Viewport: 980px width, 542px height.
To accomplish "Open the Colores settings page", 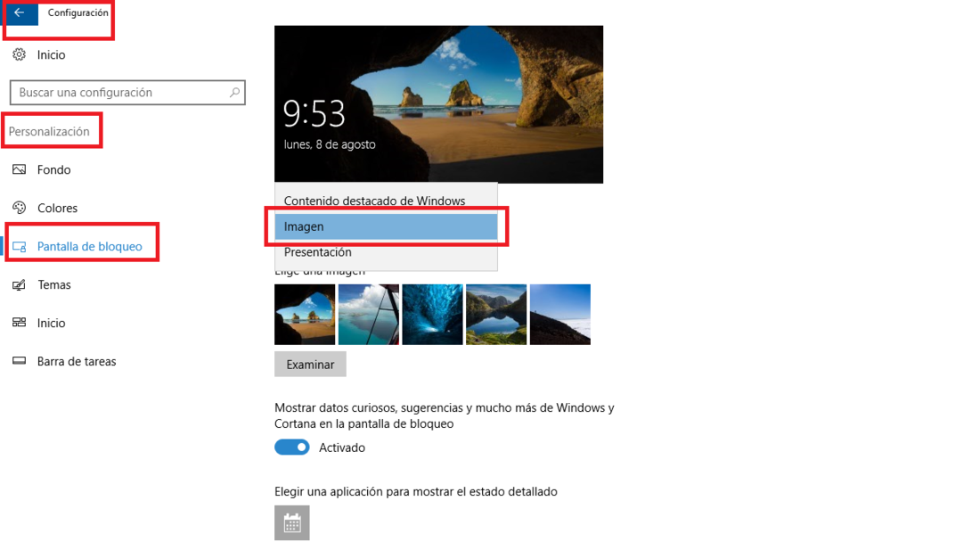I will (57, 209).
